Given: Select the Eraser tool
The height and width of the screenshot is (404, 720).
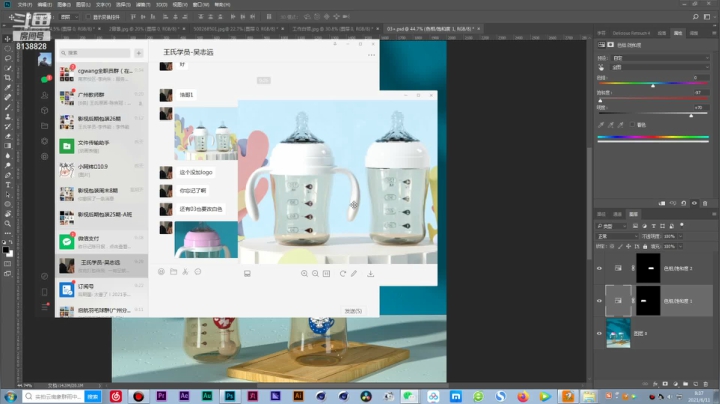Looking at the screenshot, I should coord(7,136).
